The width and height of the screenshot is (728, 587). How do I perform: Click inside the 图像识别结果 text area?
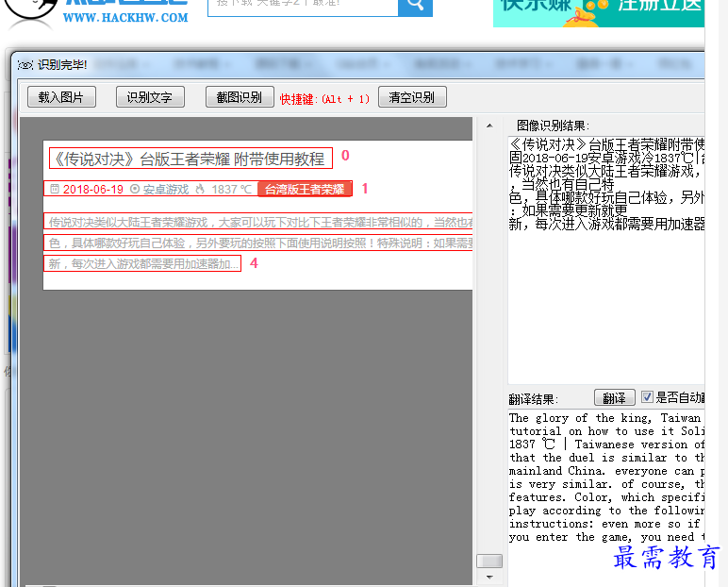click(606, 260)
